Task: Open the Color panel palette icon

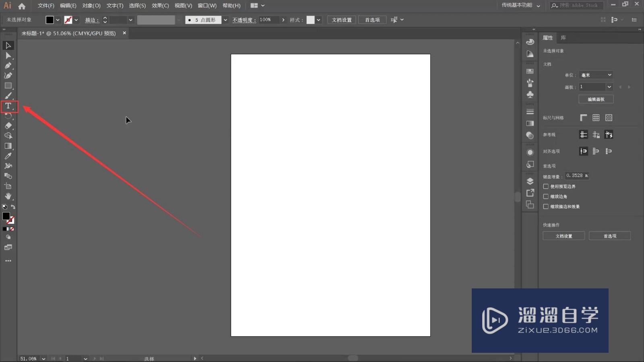Action: 530,42
